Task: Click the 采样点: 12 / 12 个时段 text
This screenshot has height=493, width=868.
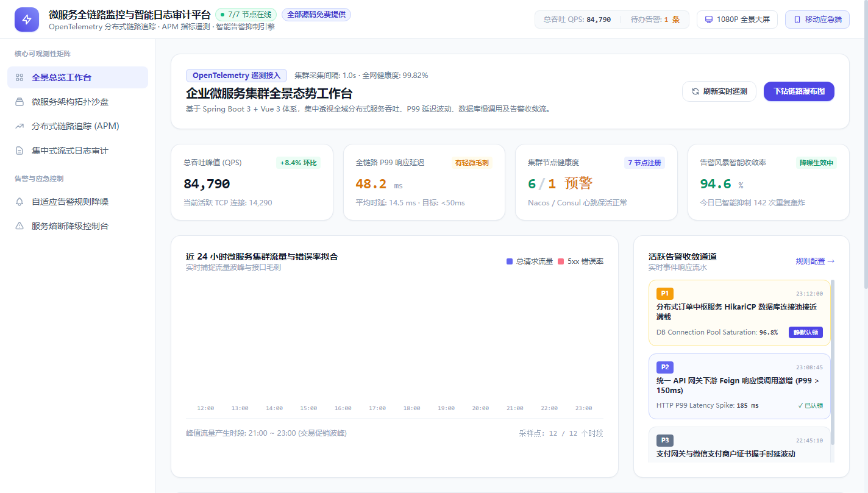Action: click(561, 433)
